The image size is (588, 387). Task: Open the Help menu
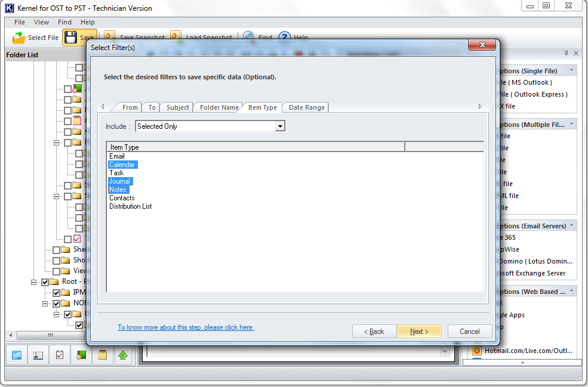click(87, 22)
